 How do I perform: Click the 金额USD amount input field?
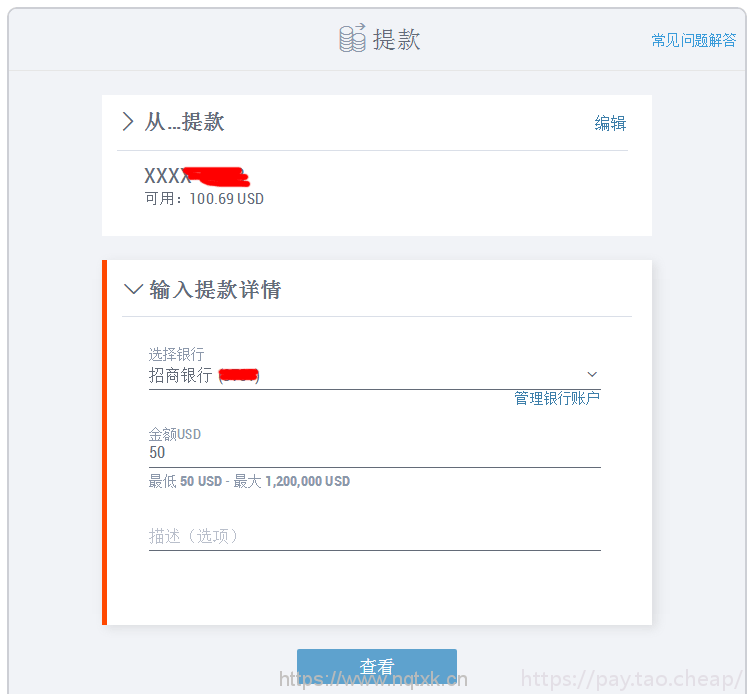click(x=374, y=453)
